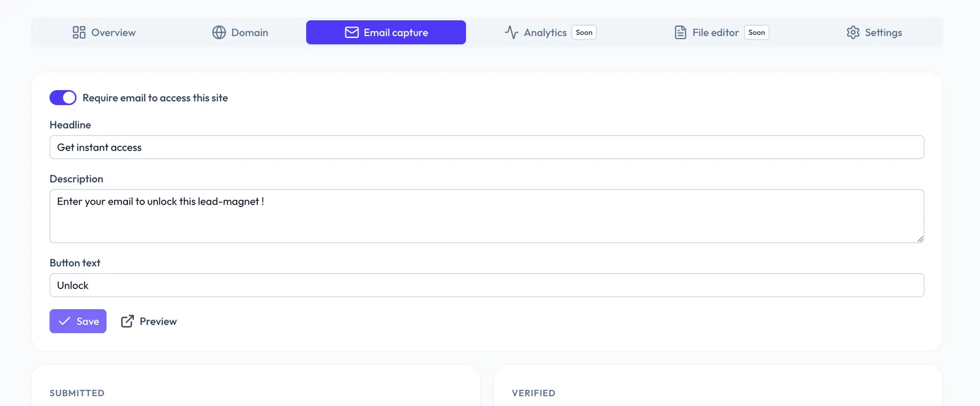Viewport: 980px width, 406px height.
Task: Toggle Require email to access this site
Action: tap(63, 98)
